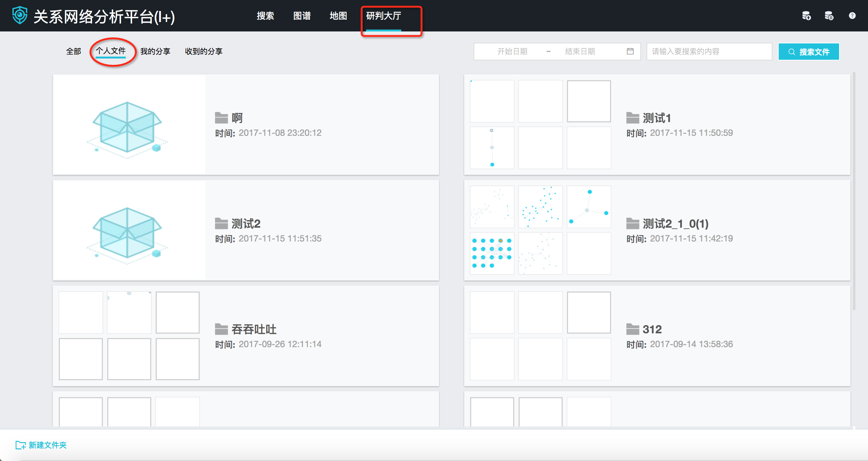This screenshot has width=868, height=461.
Task: Click timestamp 2017-11-15 11:51:35
Action: tap(280, 238)
